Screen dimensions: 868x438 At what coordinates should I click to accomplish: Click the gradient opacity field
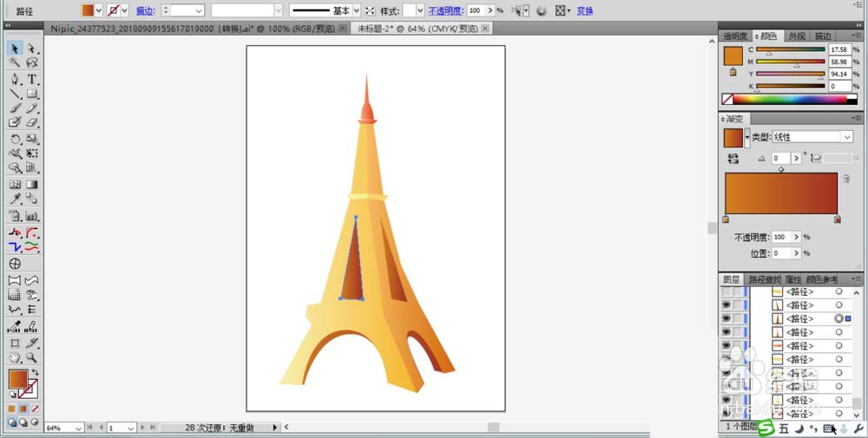click(782, 237)
